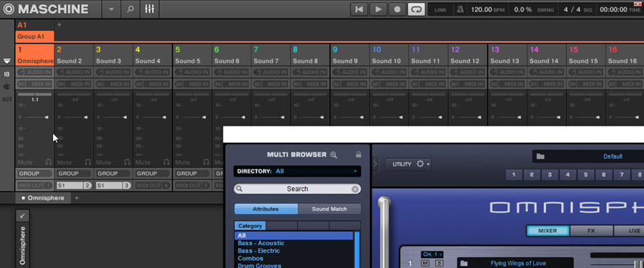644x268 pixels.
Task: Switch to the Attributes browser mode
Action: click(266, 209)
